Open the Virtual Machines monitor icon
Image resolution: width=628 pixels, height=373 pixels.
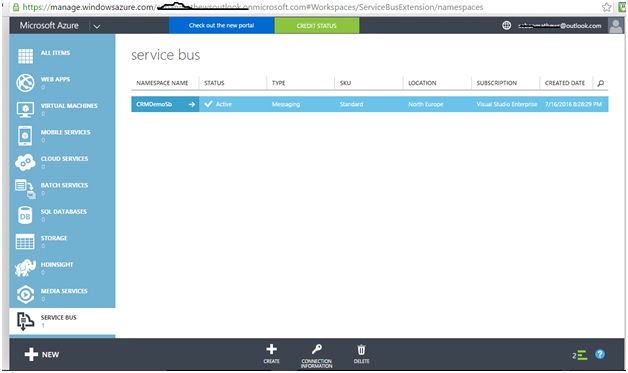click(x=25, y=109)
